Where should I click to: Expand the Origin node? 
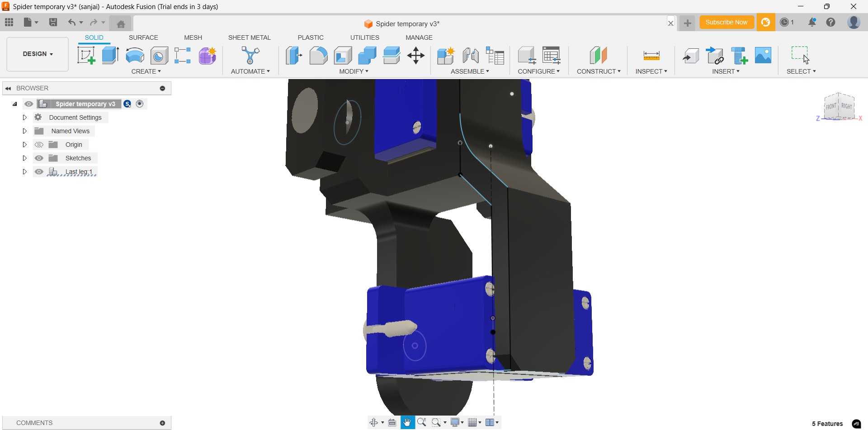25,145
